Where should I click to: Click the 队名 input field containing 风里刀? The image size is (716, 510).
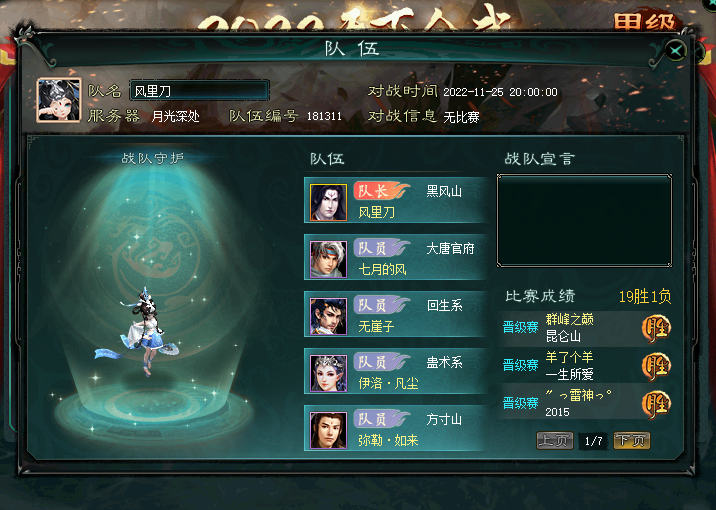pyautogui.click(x=200, y=90)
